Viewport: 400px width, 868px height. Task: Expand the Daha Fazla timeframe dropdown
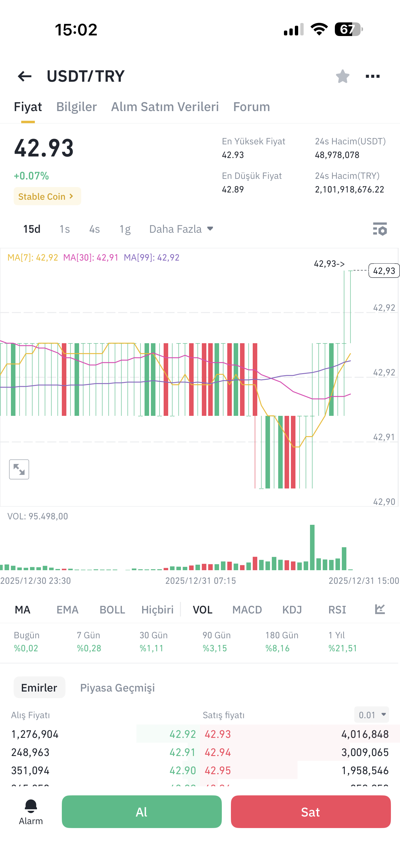tap(181, 229)
